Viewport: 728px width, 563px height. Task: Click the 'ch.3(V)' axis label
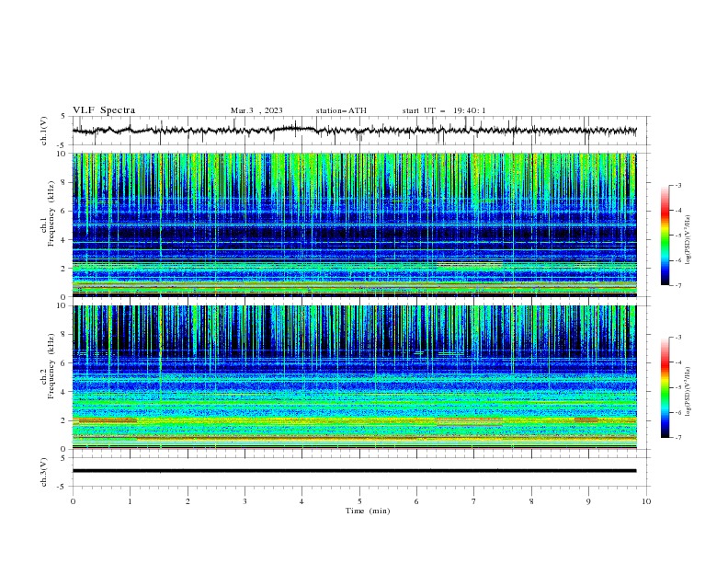coord(44,472)
